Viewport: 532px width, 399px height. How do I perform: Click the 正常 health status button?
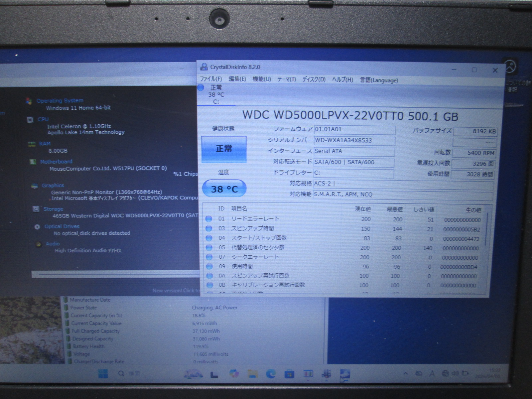(224, 149)
